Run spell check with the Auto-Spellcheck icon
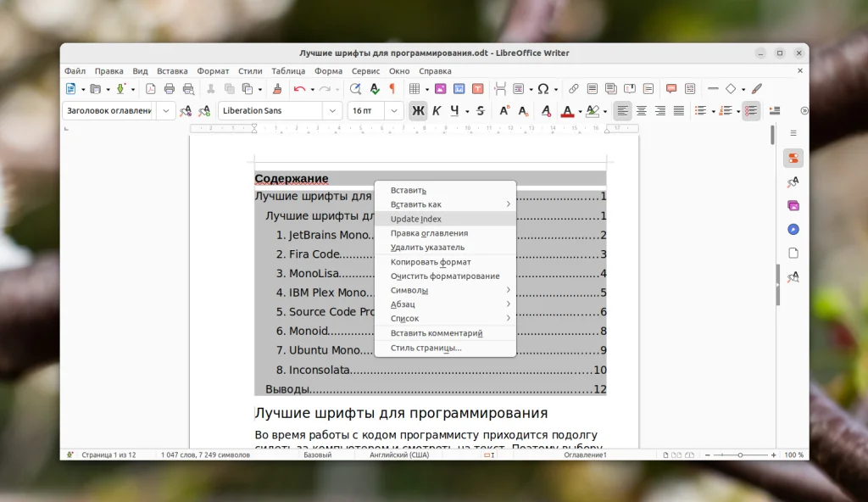868x502 pixels. point(374,88)
